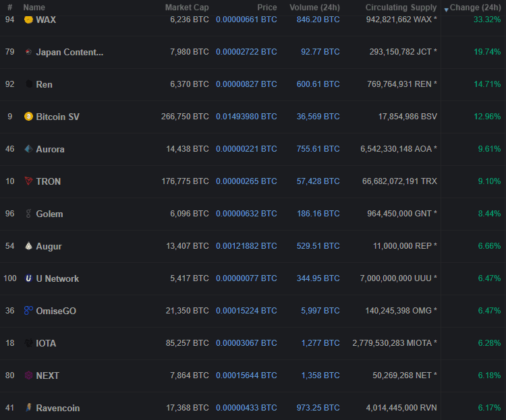Click NEXT price 0.00015644 BTC
This screenshot has width=506, height=420.
click(x=246, y=375)
